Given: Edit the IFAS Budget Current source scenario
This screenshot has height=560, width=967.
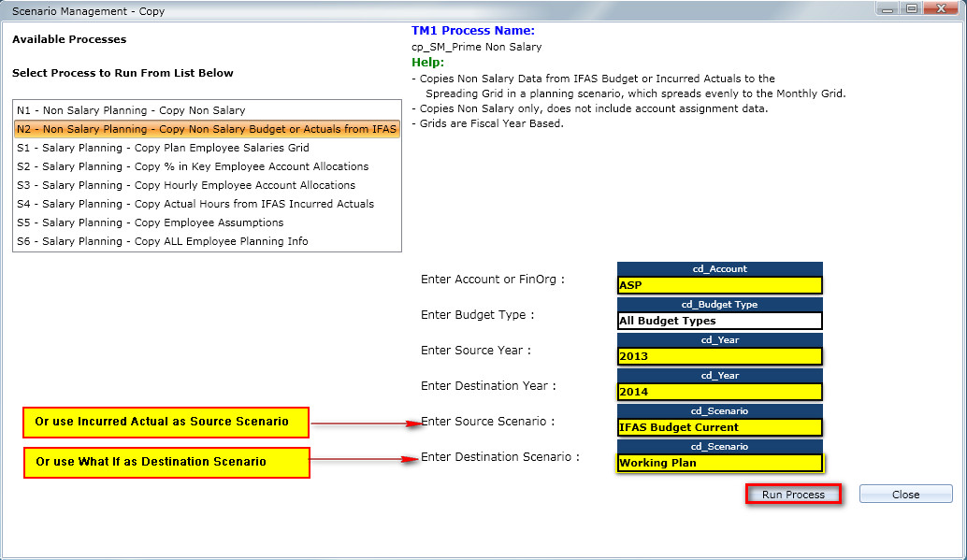Looking at the screenshot, I should [720, 427].
